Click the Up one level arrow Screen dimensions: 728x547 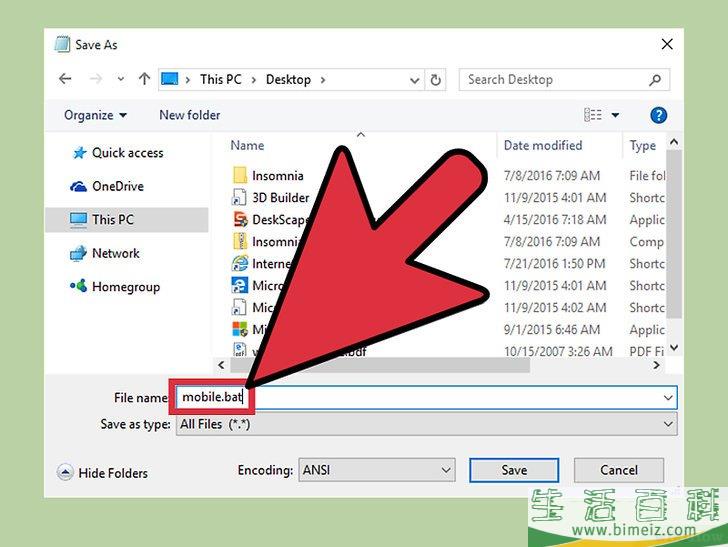tap(144, 80)
